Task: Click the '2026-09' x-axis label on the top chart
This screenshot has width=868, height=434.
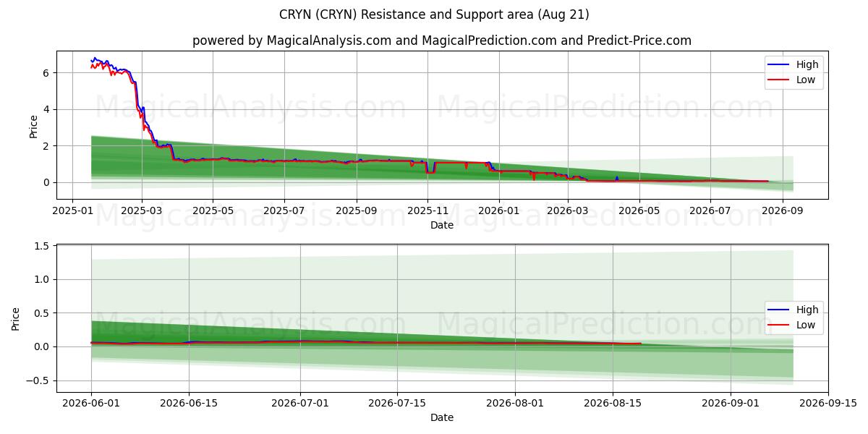Action: [782, 210]
